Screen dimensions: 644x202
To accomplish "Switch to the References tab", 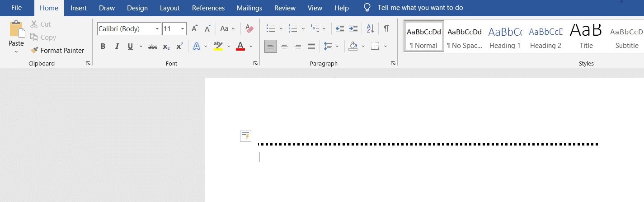I will coord(208,8).
